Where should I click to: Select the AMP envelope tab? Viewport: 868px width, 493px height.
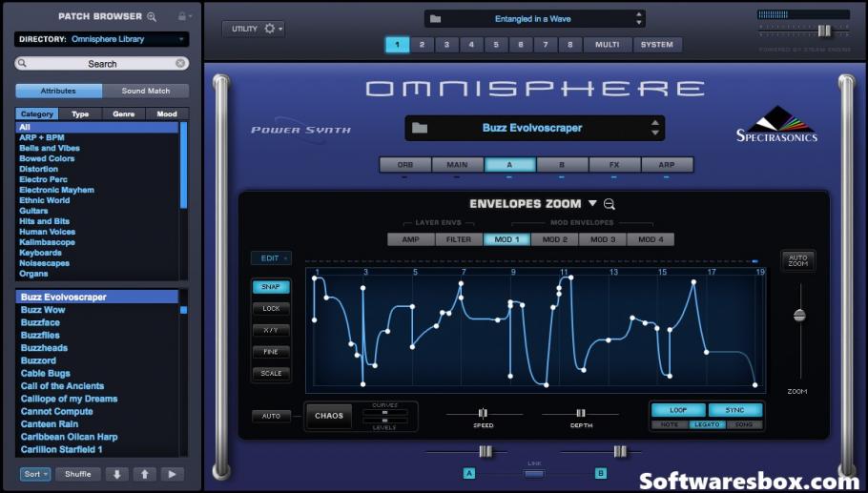pos(411,239)
